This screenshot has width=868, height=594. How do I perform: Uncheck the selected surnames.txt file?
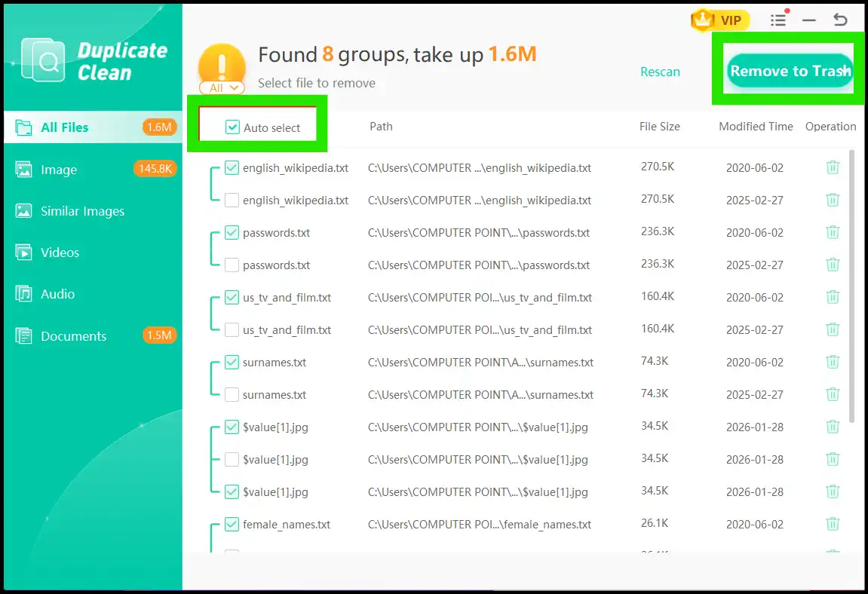pos(232,362)
